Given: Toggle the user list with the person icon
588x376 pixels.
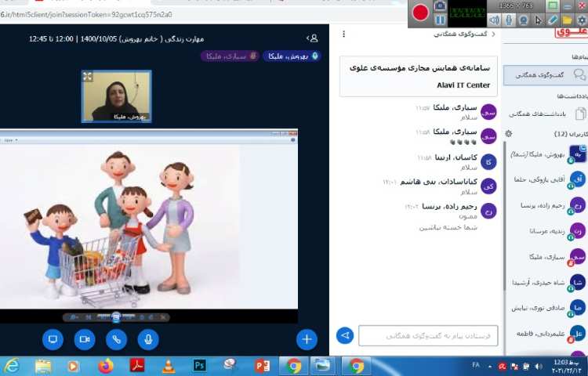Looking at the screenshot, I should [x=313, y=38].
